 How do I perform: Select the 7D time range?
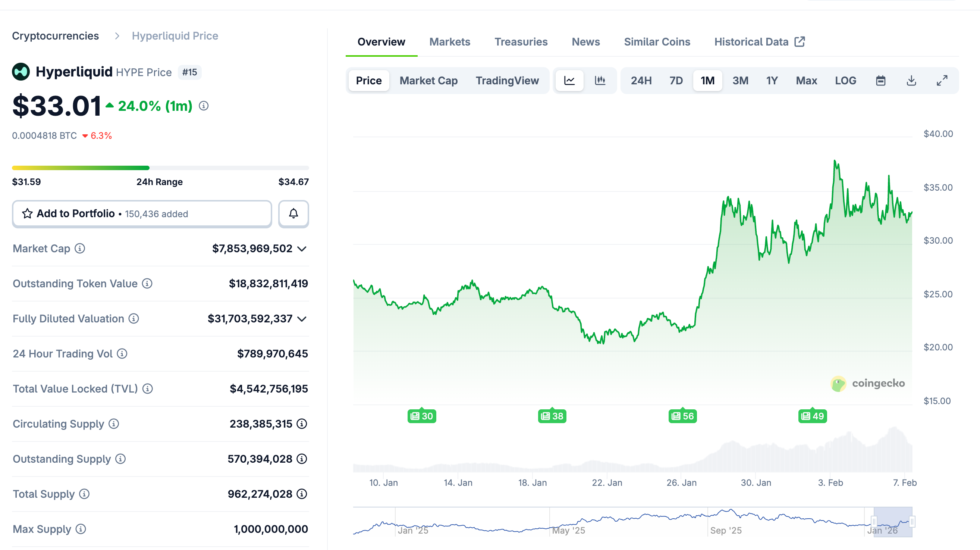click(676, 81)
